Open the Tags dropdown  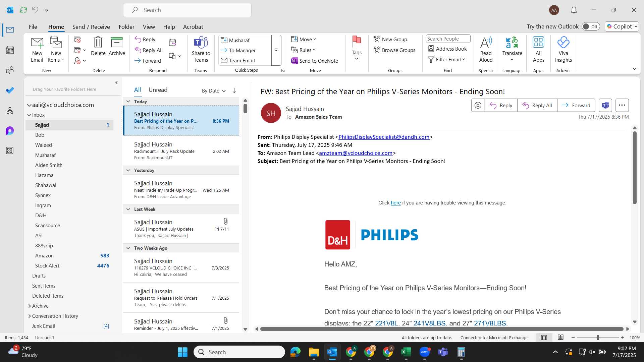click(357, 49)
